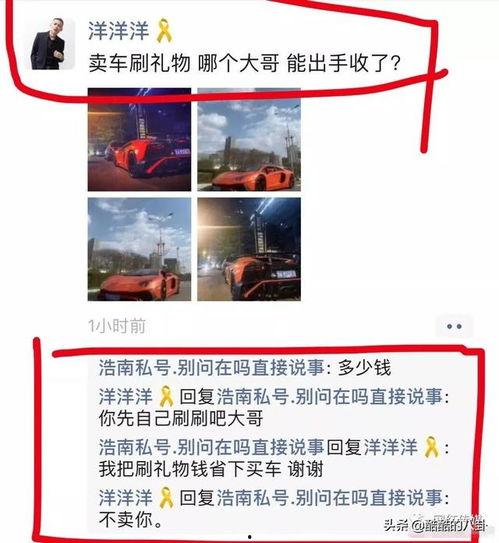Viewport: 499px width, 543px height.
Task: Tap 浩南私号 name in third comment
Action: pyautogui.click(x=211, y=447)
